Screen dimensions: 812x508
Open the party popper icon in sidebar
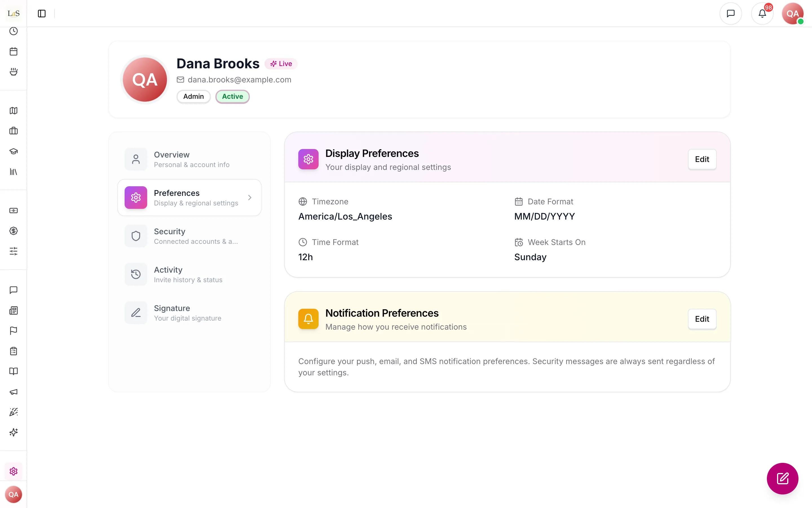click(14, 412)
